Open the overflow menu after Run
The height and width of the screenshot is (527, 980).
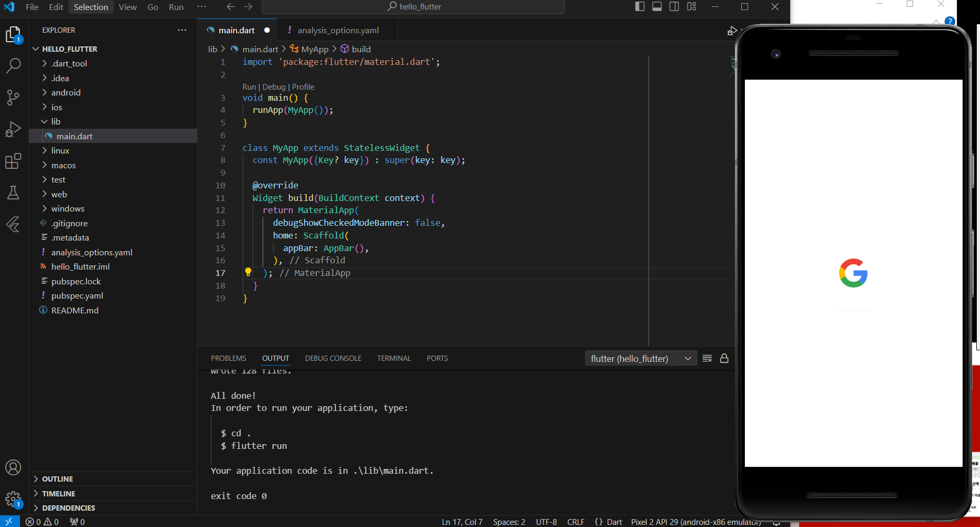point(201,7)
